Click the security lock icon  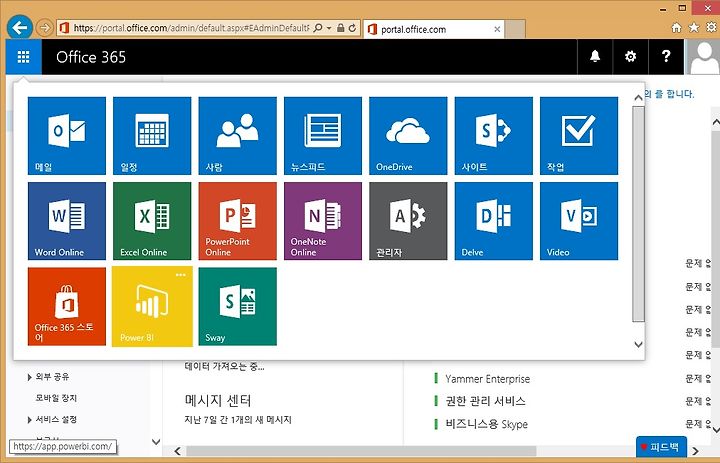(340, 28)
